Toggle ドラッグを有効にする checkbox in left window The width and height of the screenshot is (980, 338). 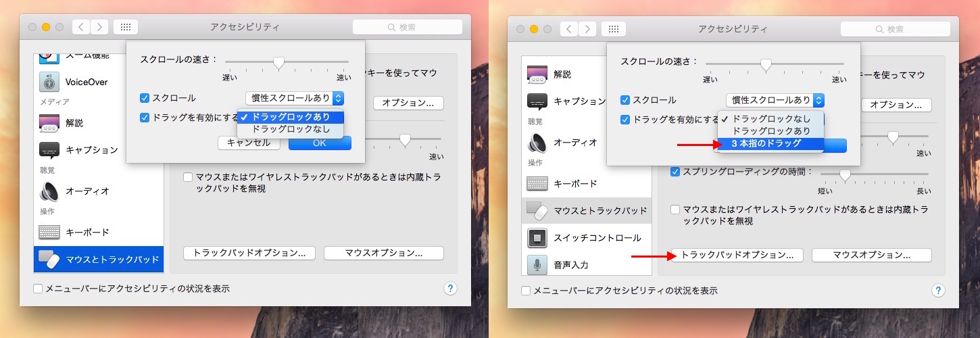(x=145, y=118)
